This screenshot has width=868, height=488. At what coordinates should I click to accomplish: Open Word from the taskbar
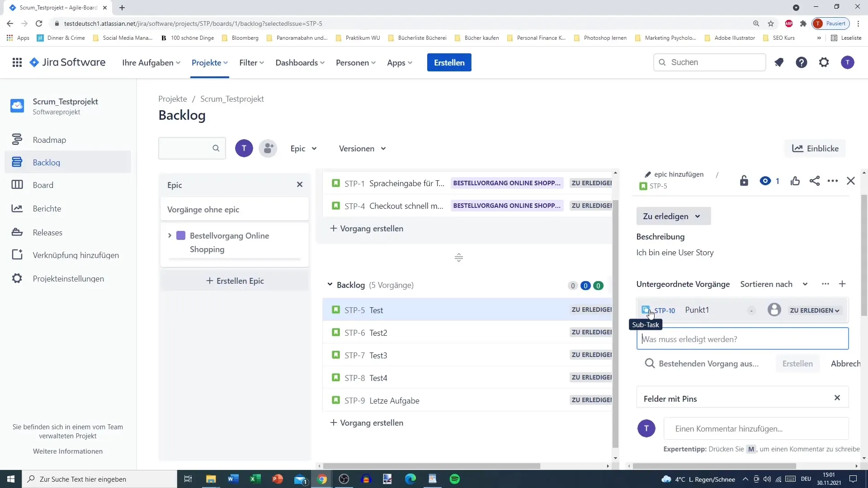point(233,479)
